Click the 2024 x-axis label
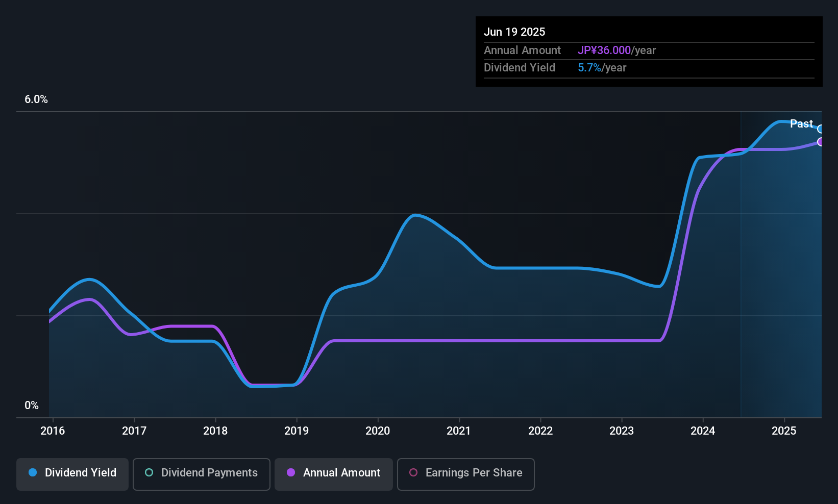 pos(703,431)
